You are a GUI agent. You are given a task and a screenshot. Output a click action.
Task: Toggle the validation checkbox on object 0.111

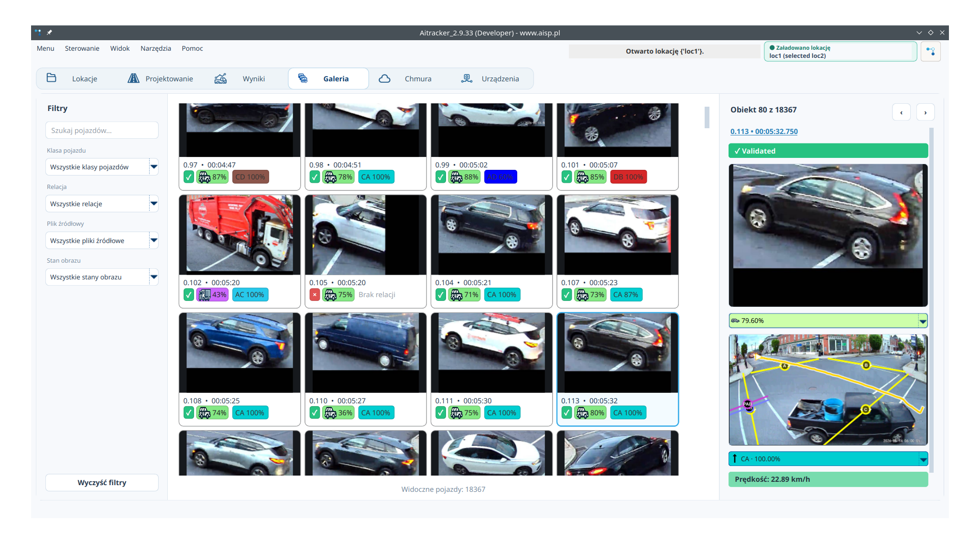441,413
